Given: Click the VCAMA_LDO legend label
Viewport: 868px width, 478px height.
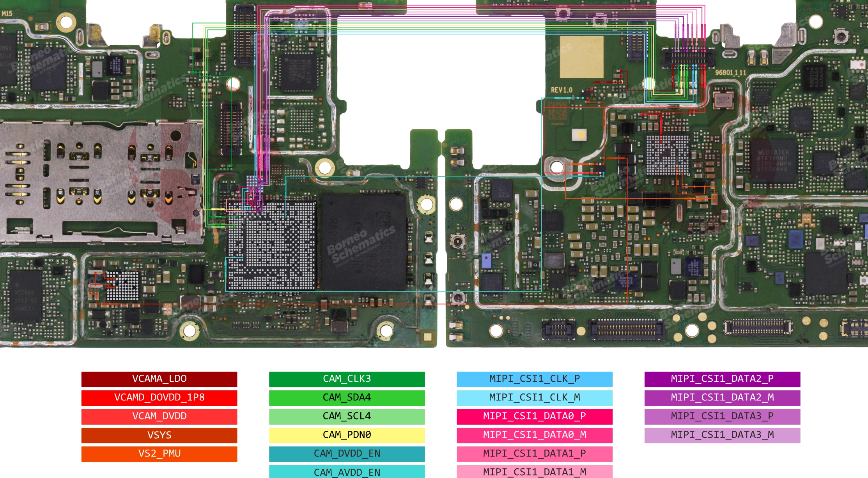Looking at the screenshot, I should [159, 379].
